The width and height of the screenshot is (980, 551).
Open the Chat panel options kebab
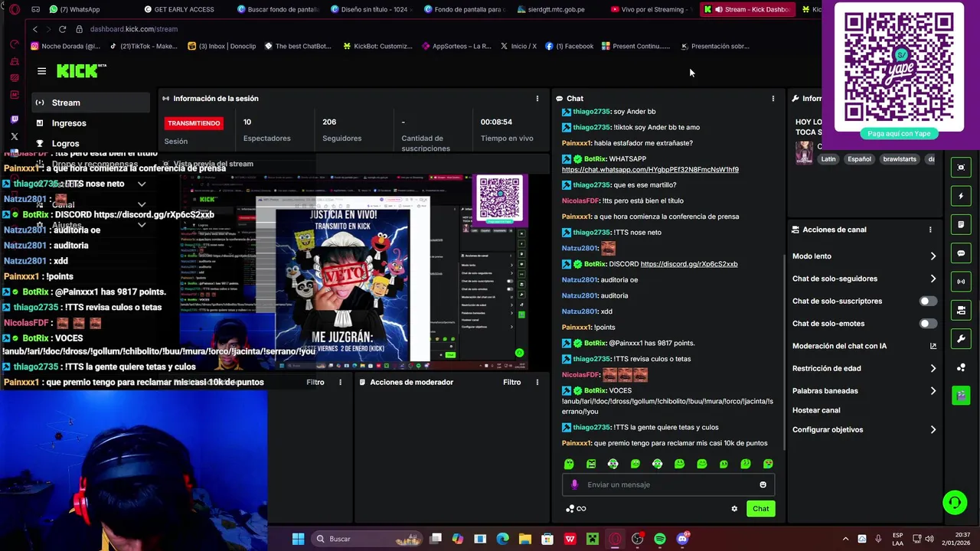click(773, 99)
